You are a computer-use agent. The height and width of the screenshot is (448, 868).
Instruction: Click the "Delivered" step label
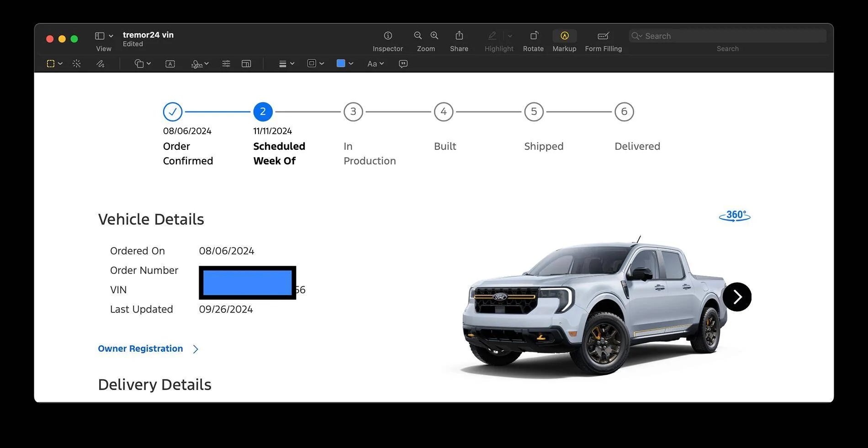637,146
